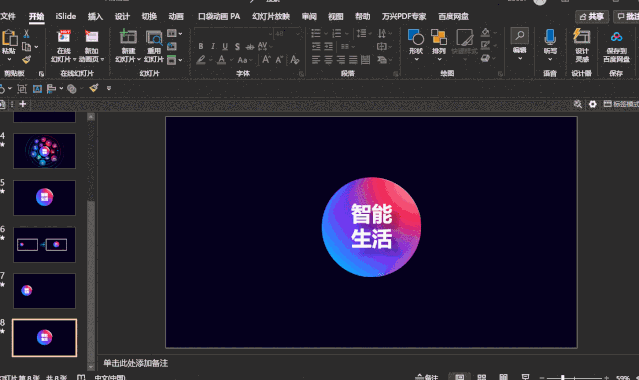Click the Decrease Font Size icon

point(279,60)
